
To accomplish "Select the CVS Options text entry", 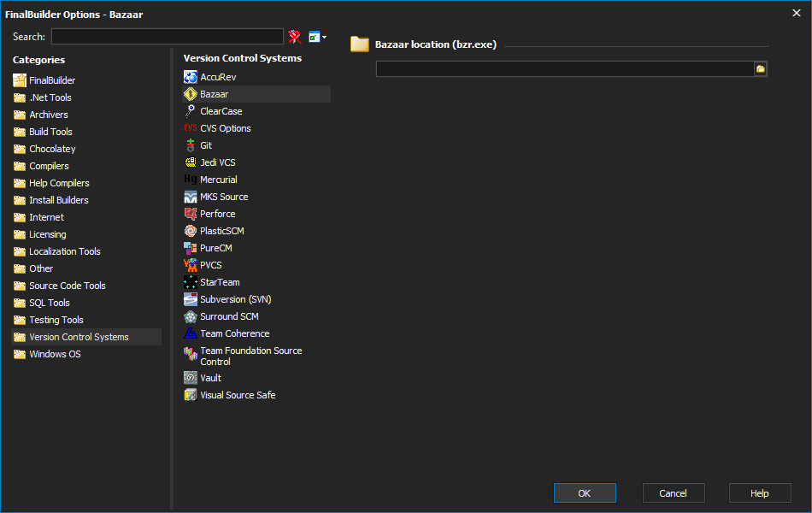I will pos(226,128).
